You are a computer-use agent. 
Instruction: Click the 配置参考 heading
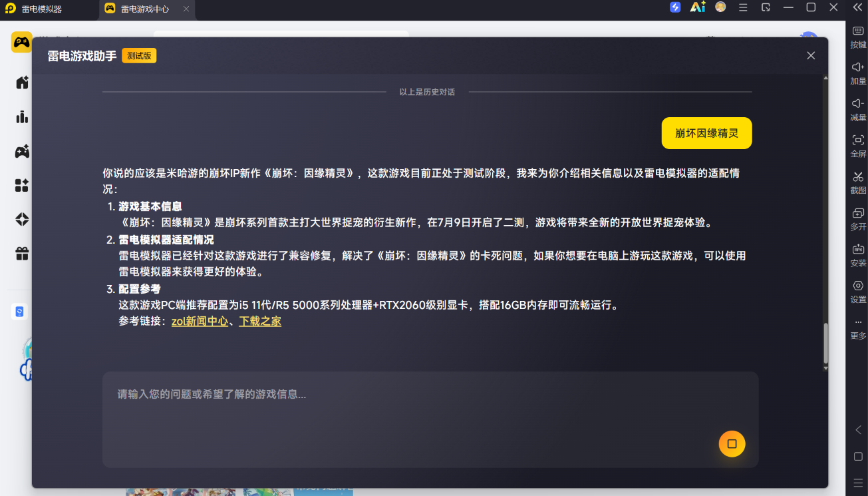(140, 289)
